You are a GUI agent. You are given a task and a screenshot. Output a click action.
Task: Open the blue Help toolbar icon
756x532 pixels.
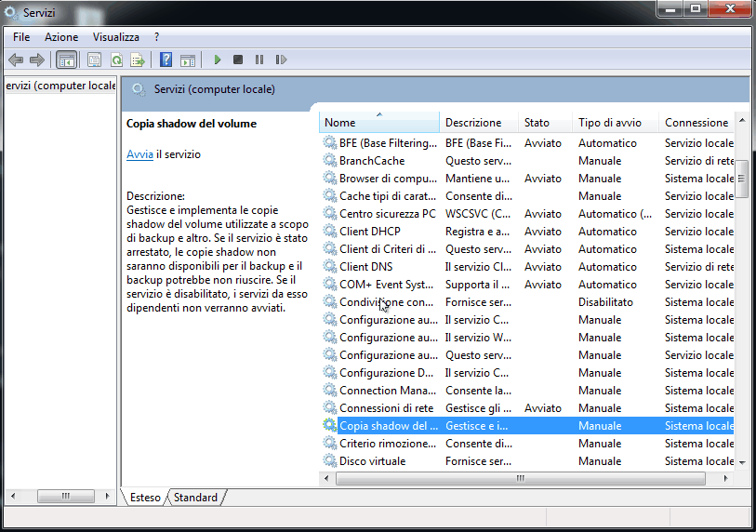pos(166,60)
